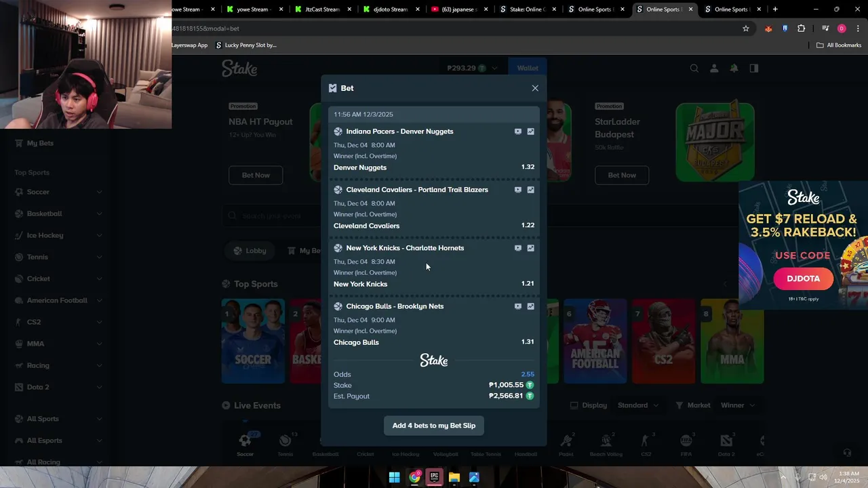This screenshot has width=868, height=488.
Task: Open a new browser tab
Action: click(x=775, y=9)
